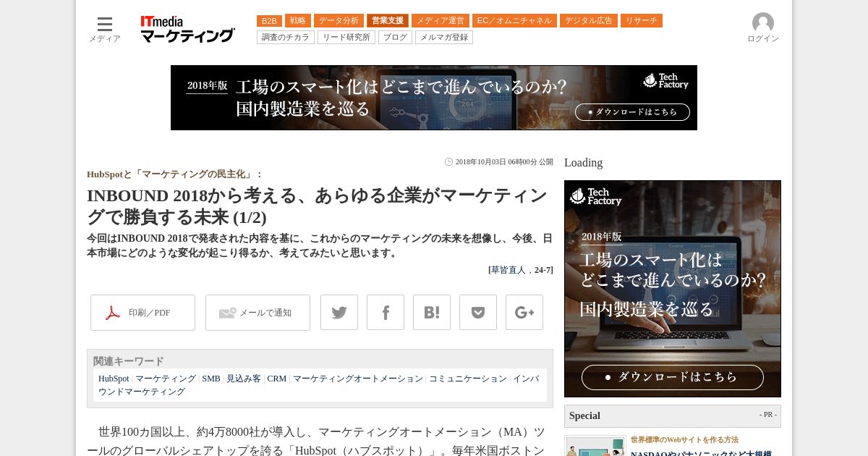Click the Special section header

point(673,416)
